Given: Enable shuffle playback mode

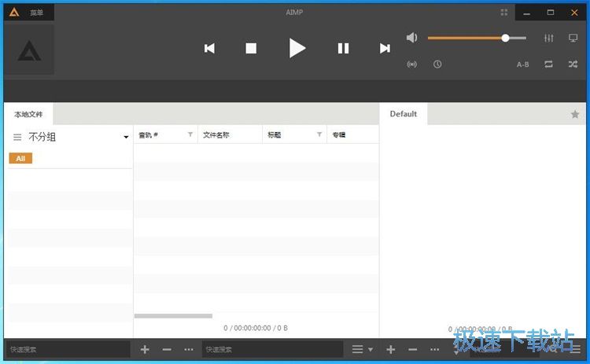Looking at the screenshot, I should pos(573,64).
